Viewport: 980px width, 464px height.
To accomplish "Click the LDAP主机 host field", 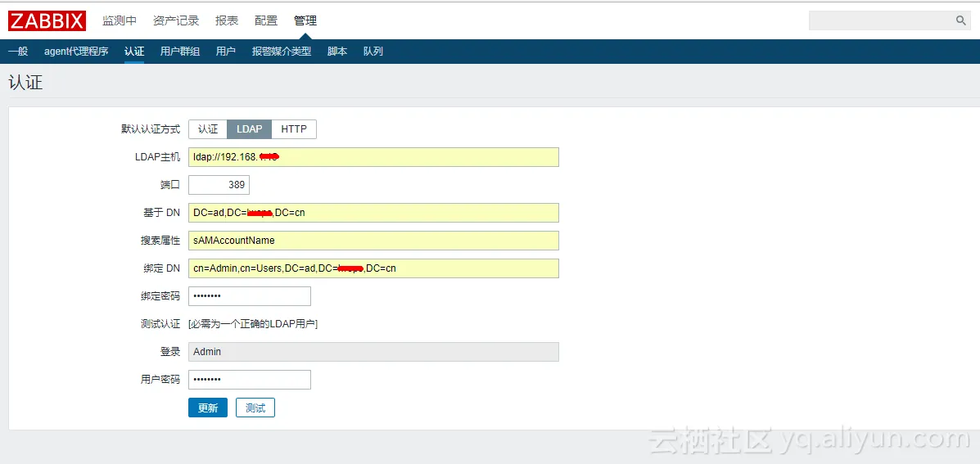I will pos(374,157).
